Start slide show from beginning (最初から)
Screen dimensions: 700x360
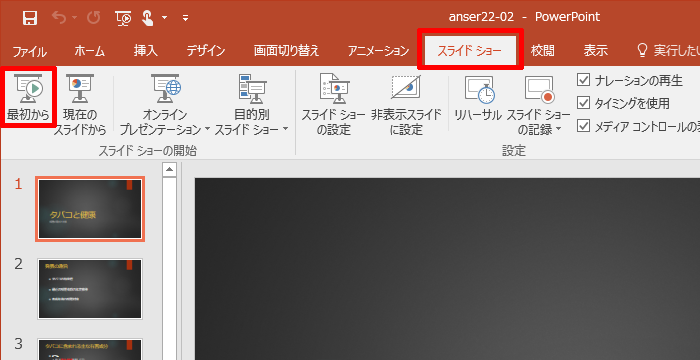tap(28, 97)
